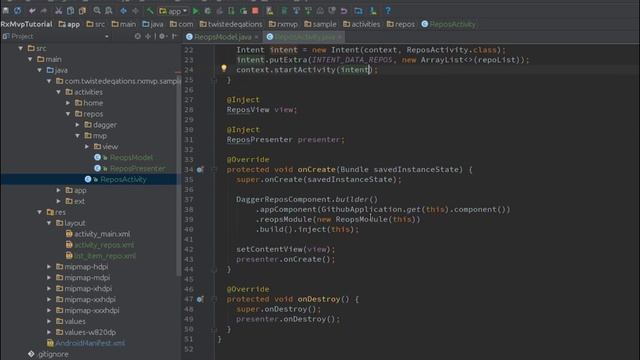640x360 pixels.
Task: Click the Redo arrow toolbar icon
Action: [44, 11]
